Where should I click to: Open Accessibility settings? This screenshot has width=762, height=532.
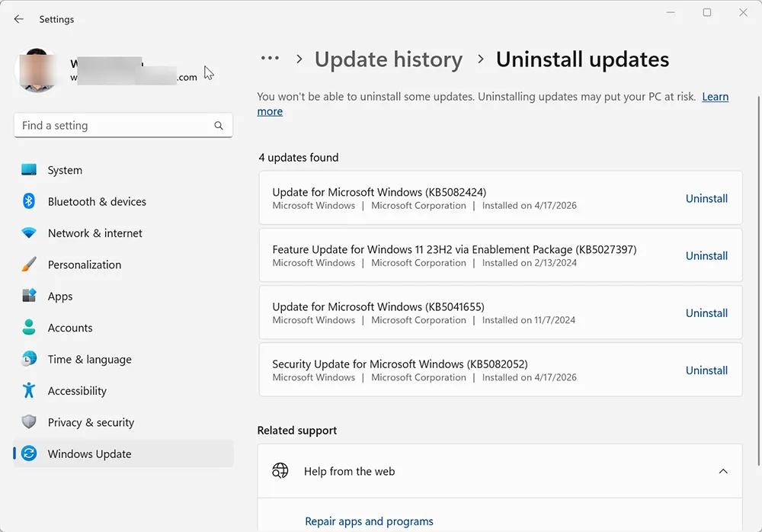(x=123, y=391)
